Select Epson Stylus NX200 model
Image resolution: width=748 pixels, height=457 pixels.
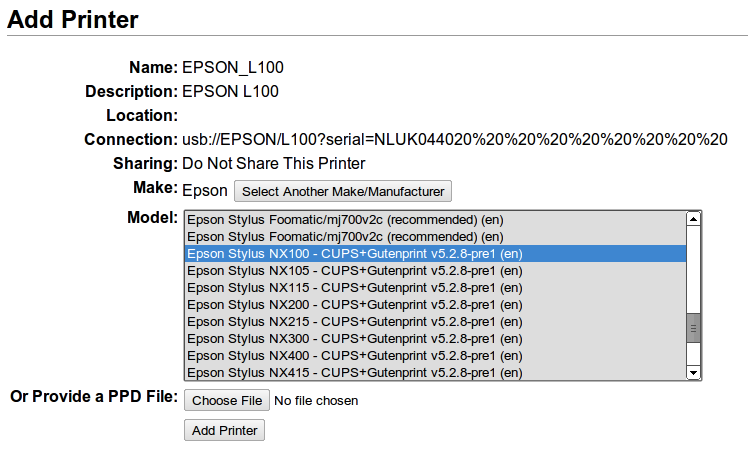(x=435, y=305)
